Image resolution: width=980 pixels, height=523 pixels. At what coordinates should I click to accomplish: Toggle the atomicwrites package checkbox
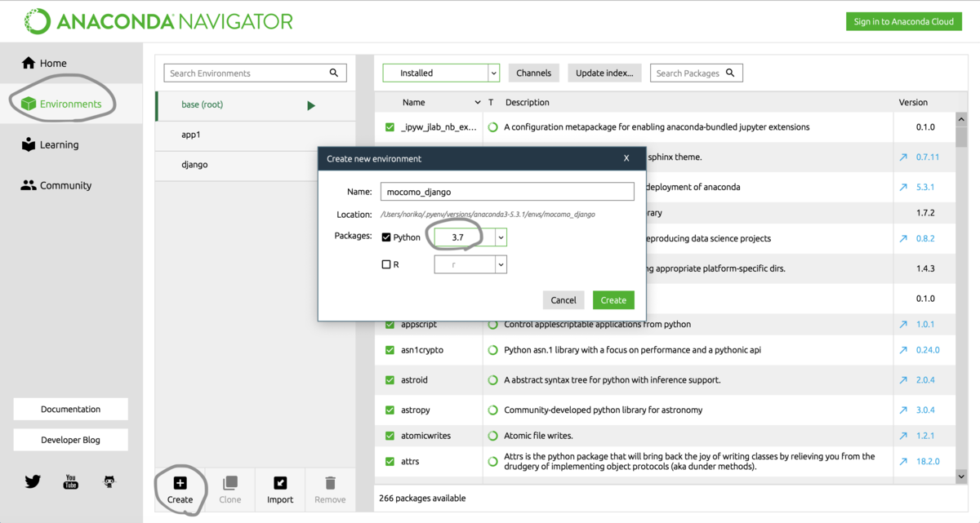(390, 436)
